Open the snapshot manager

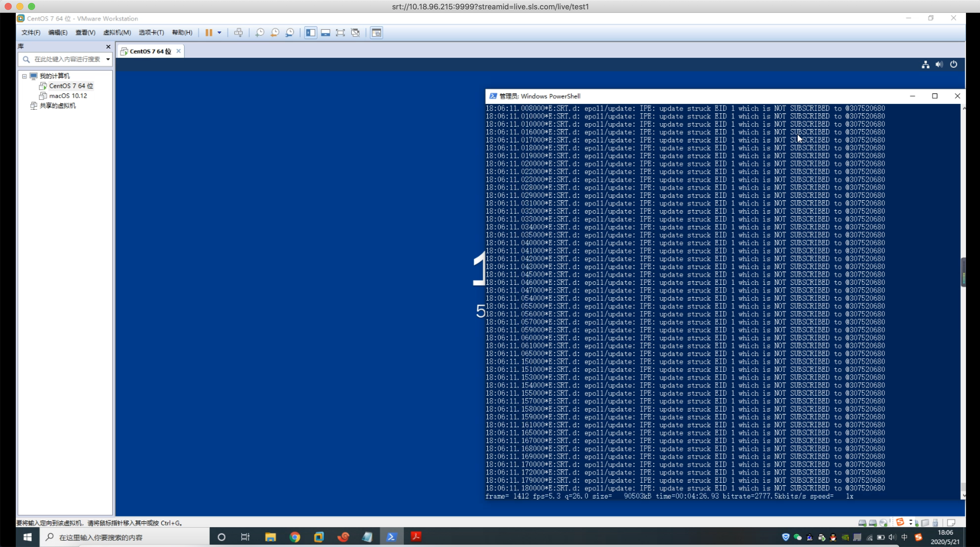[290, 33]
